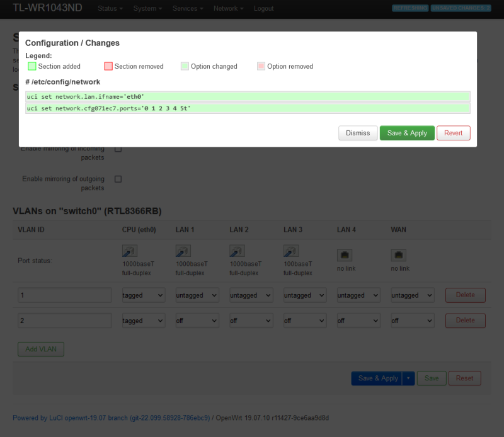The image size is (504, 437).
Task: Click the LAN 3 port status icon
Action: (x=291, y=251)
